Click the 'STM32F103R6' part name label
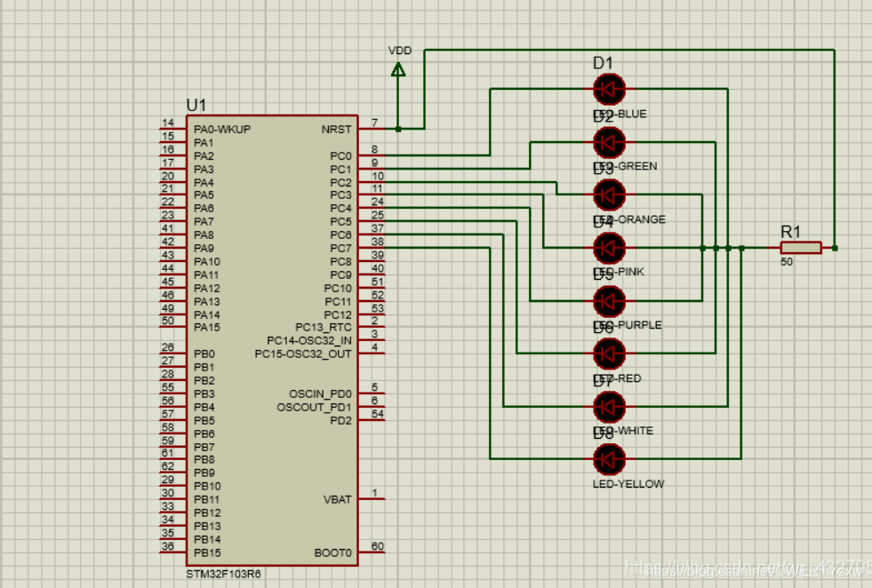 (224, 574)
